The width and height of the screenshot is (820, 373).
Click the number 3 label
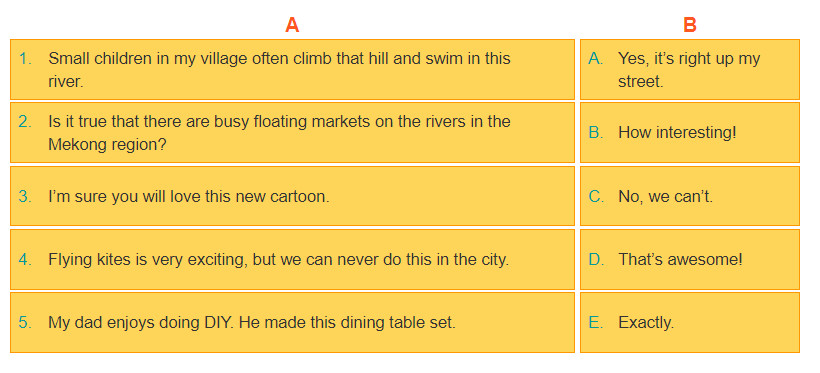tap(25, 197)
